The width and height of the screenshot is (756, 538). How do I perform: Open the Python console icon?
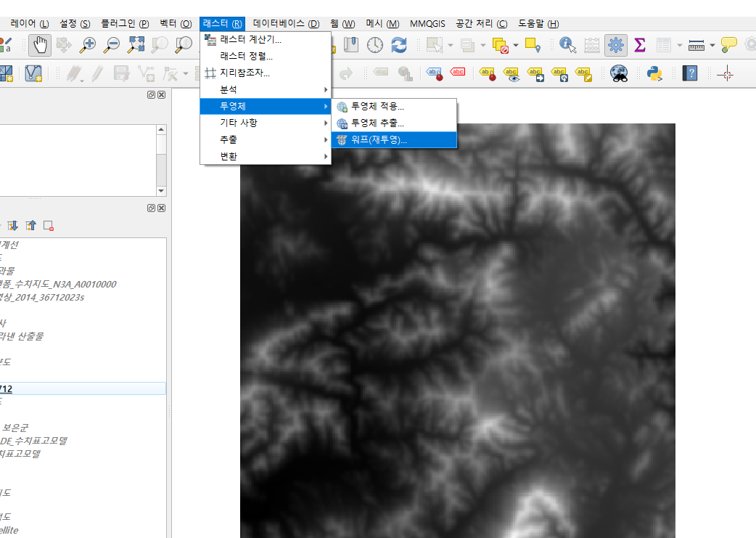654,73
